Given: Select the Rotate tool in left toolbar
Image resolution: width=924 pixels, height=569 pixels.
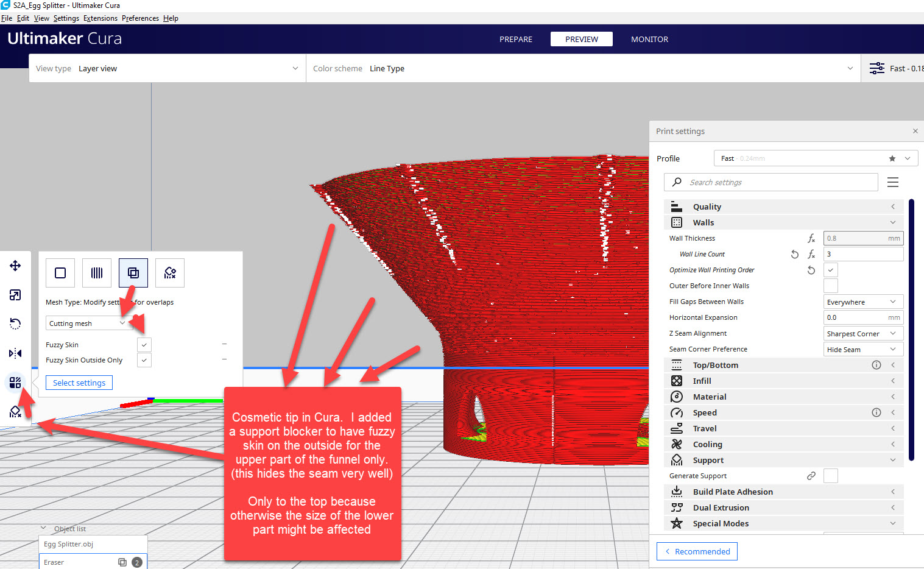Looking at the screenshot, I should (15, 323).
